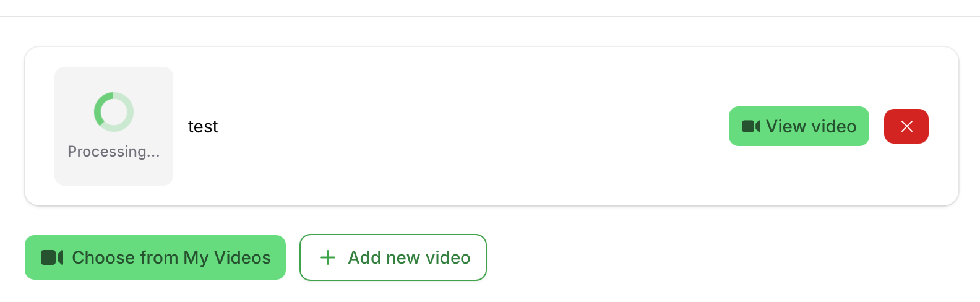The width and height of the screenshot is (980, 302).
Task: Click the white X icon on red button
Action: [x=906, y=126]
